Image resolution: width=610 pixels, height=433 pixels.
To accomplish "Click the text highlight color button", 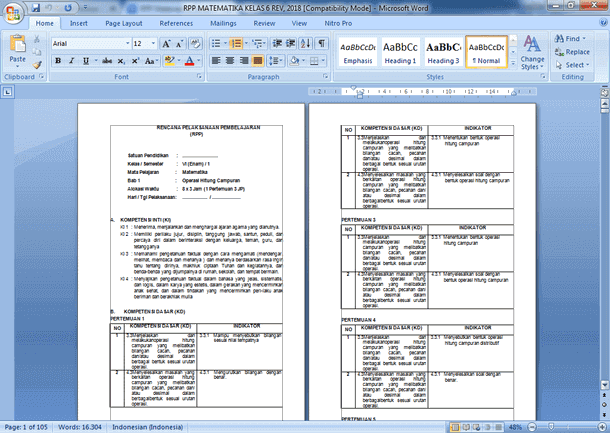I will tap(170, 61).
